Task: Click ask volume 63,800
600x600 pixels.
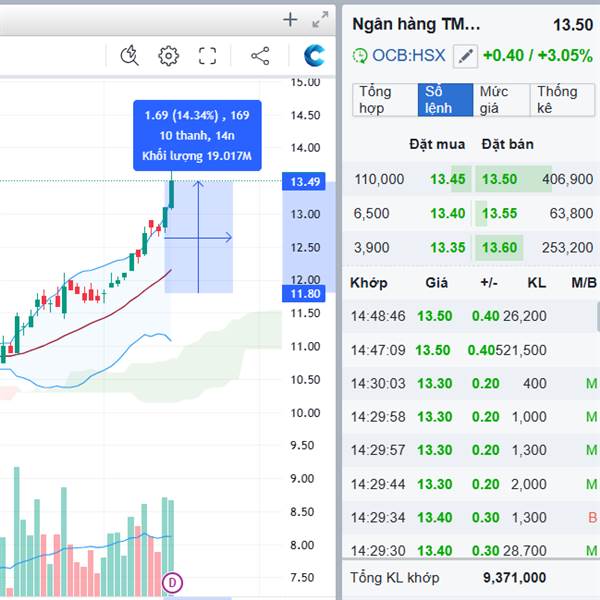Action: click(571, 213)
